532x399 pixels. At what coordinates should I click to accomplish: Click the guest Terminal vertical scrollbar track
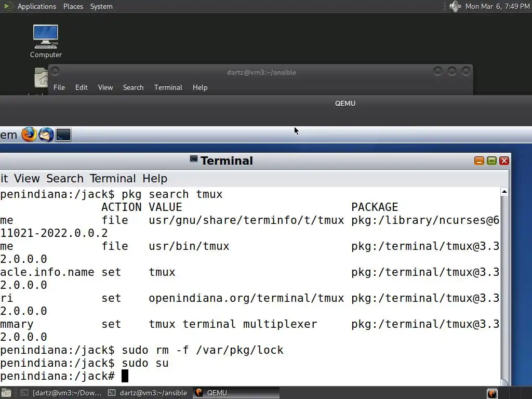504,288
